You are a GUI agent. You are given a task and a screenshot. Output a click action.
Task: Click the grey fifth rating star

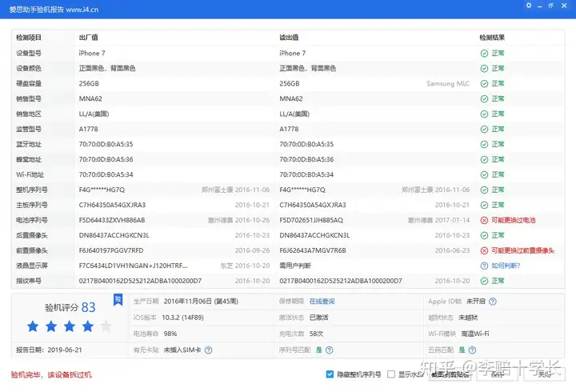point(106,326)
